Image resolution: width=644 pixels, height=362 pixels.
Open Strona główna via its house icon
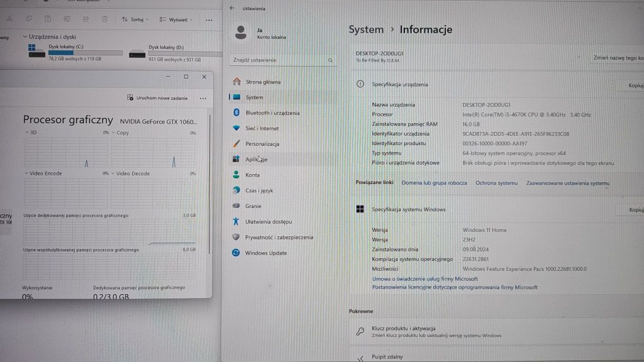[x=236, y=82]
